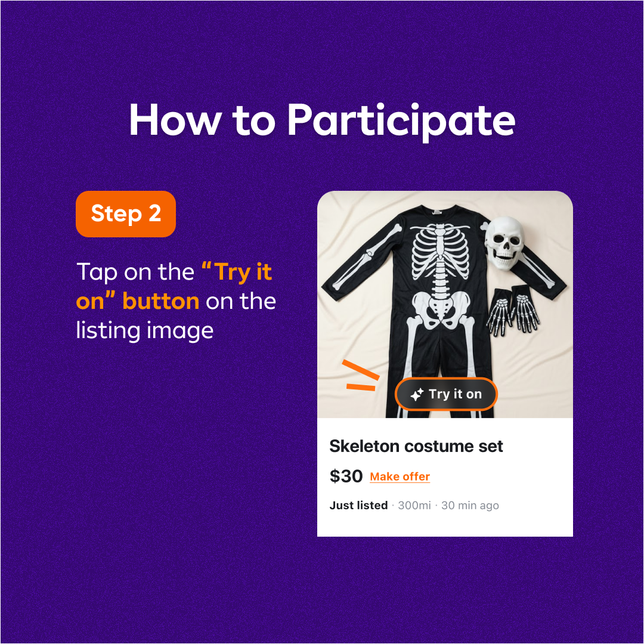Click the skull mask in listing image
644x644 pixels.
pos(503,243)
